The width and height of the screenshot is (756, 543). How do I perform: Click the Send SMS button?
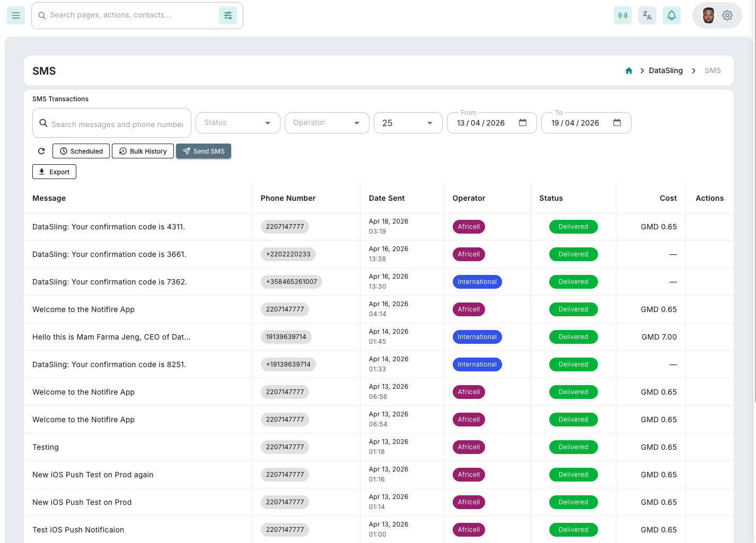click(204, 151)
